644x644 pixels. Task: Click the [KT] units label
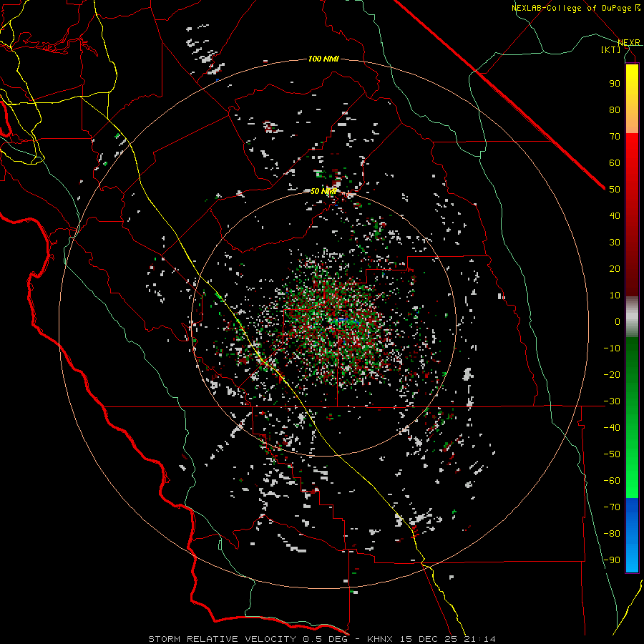(610, 49)
